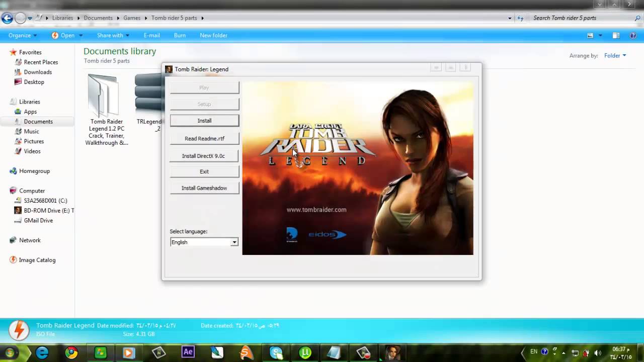Open uTorrent from the taskbar
644x362 pixels.
pos(305,353)
